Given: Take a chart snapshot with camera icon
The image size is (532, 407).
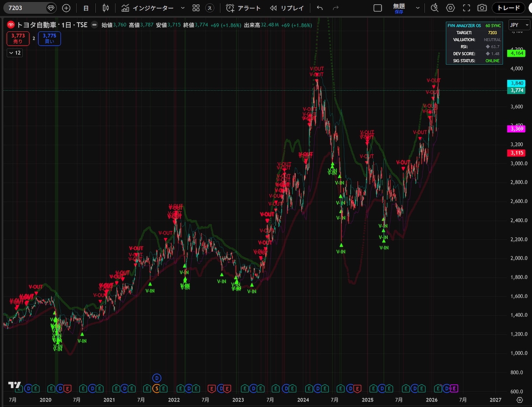Looking at the screenshot, I should (x=482, y=8).
